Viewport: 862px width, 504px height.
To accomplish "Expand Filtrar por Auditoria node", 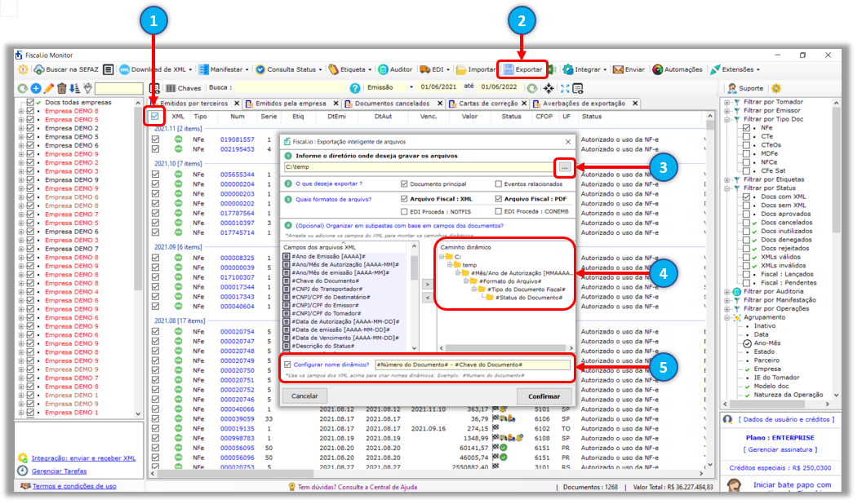I will [728, 291].
